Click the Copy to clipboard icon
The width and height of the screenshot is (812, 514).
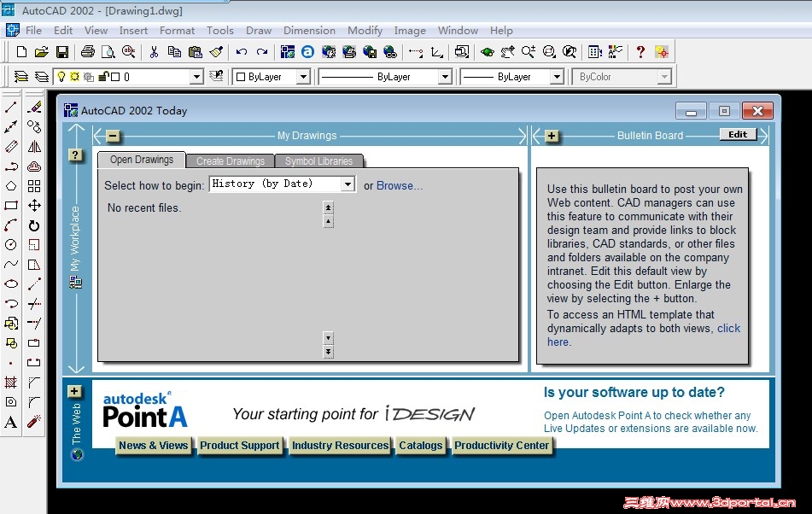[174, 52]
